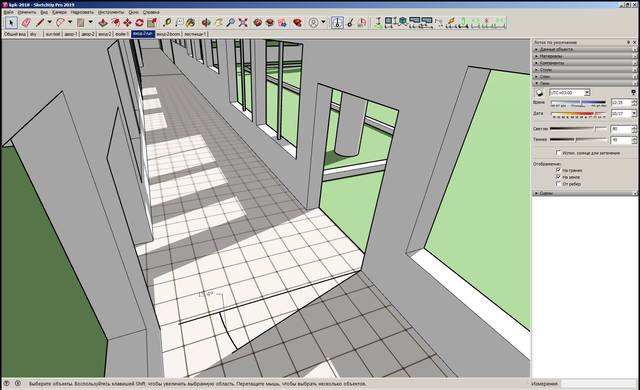Activate the Arc drawing tool
Image resolution: width=640 pixels, height=390 pixels.
coord(60,22)
